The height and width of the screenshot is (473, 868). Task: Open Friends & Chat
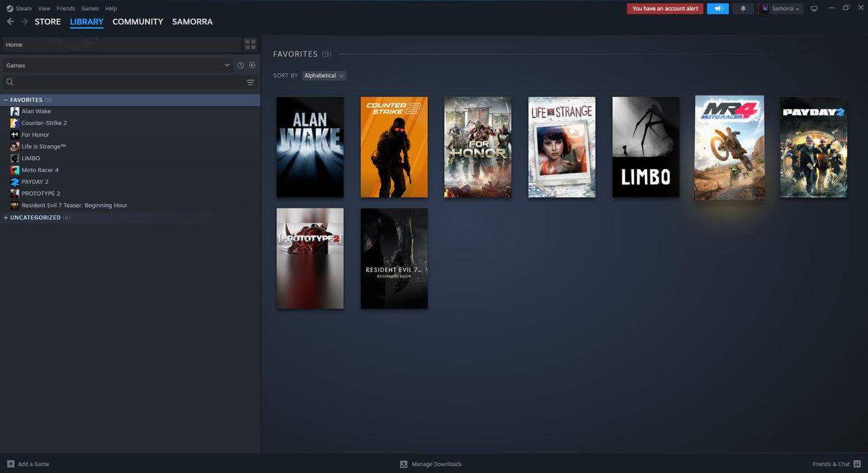tap(837, 464)
